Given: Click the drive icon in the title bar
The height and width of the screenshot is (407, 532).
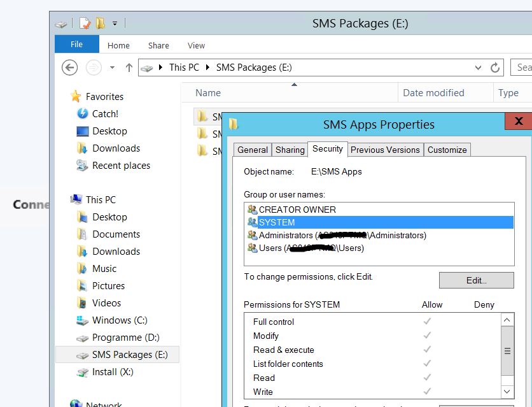Looking at the screenshot, I should click(x=61, y=24).
